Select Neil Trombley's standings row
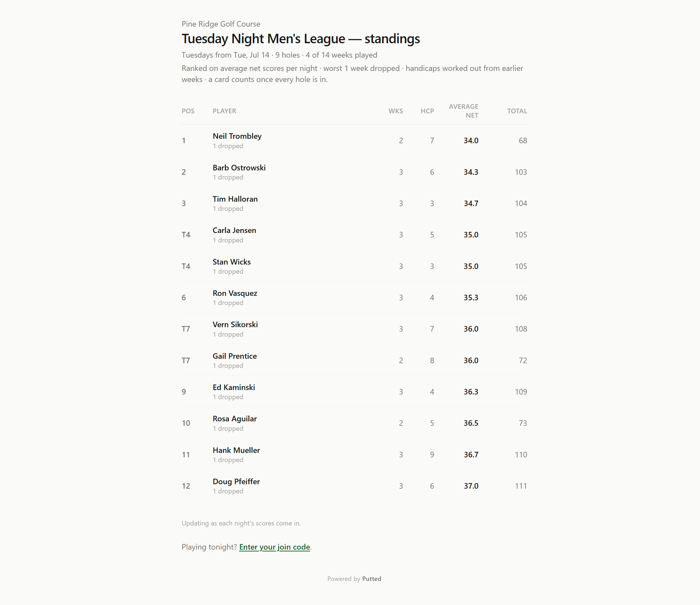The image size is (700, 605). tap(354, 140)
